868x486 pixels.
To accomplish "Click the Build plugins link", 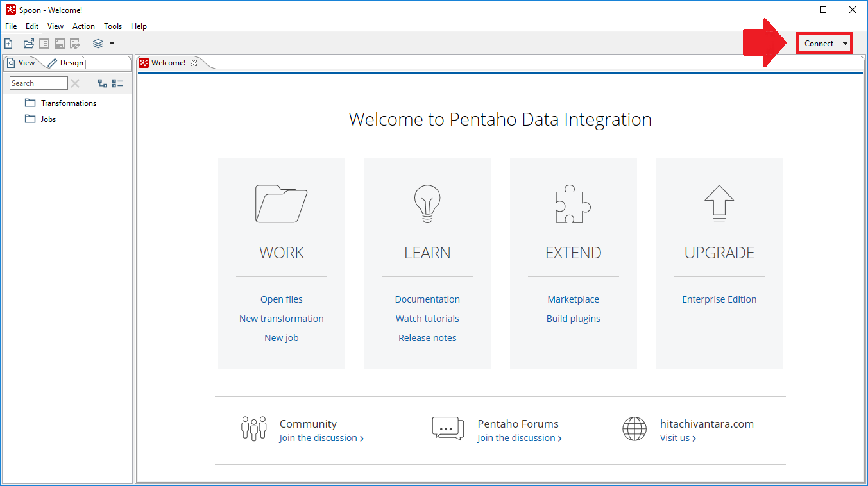I will (x=573, y=319).
